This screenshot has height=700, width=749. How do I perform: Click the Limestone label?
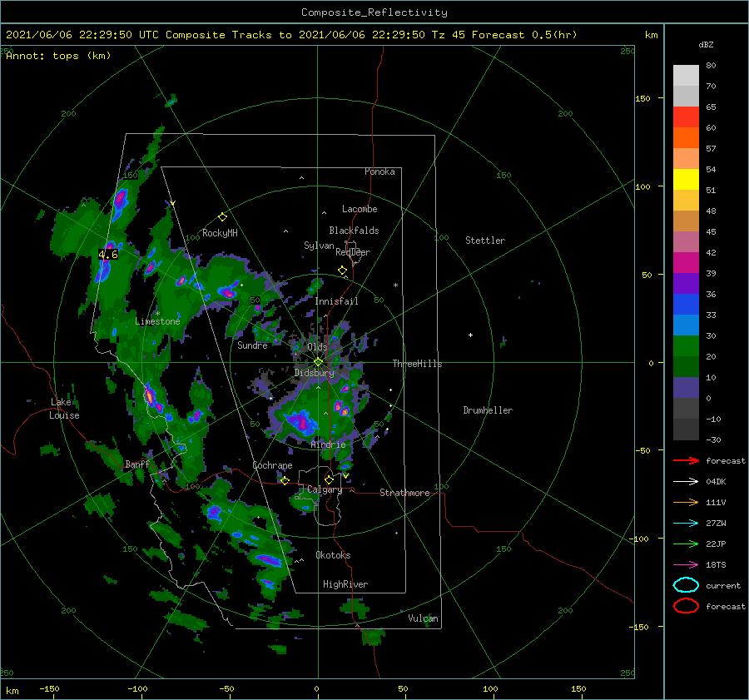pos(157,321)
